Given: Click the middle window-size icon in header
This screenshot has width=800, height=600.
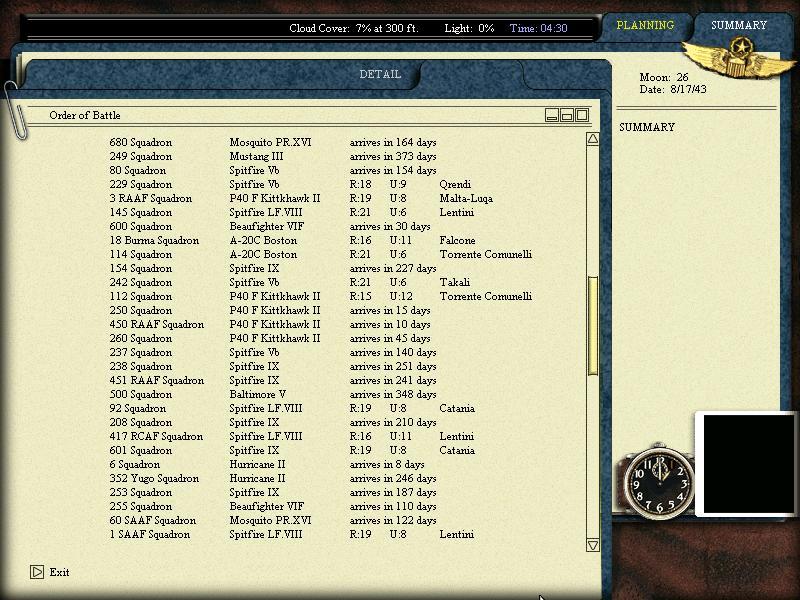Looking at the screenshot, I should [x=567, y=115].
